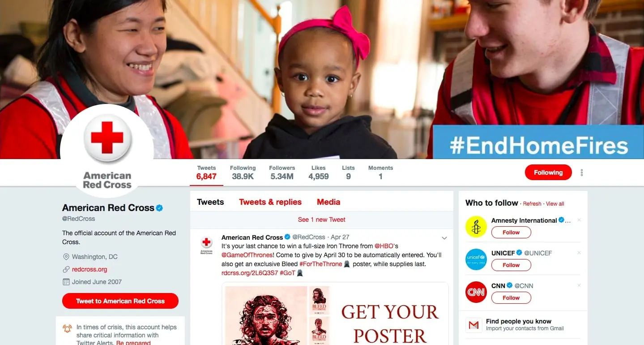
Task: Click the American Red Cross profile logo
Action: pyautogui.click(x=107, y=151)
